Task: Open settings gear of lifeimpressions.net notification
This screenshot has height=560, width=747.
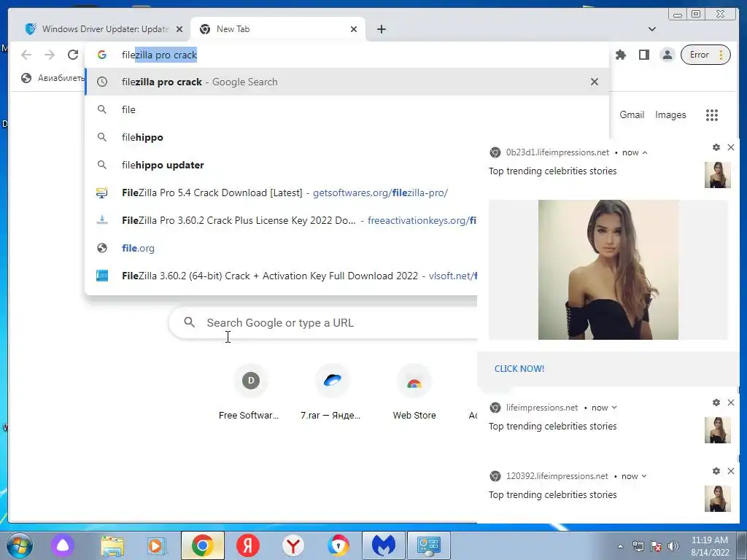Action: 716,402
